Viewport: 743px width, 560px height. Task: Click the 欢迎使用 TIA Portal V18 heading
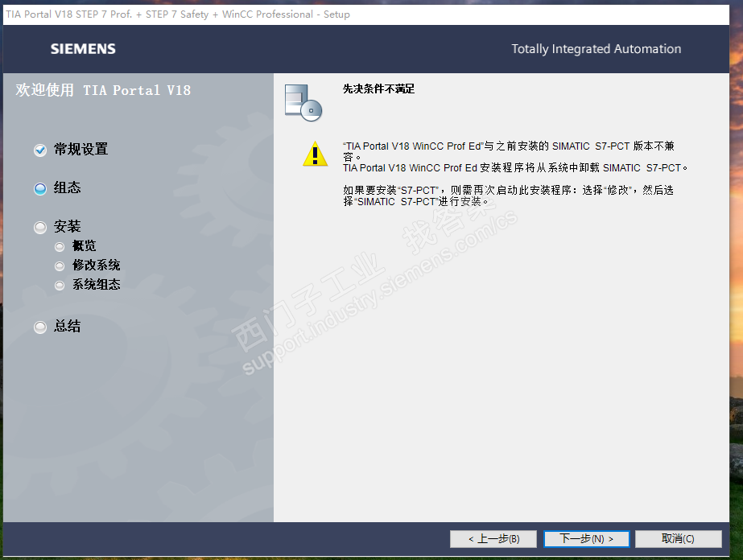click(x=103, y=90)
